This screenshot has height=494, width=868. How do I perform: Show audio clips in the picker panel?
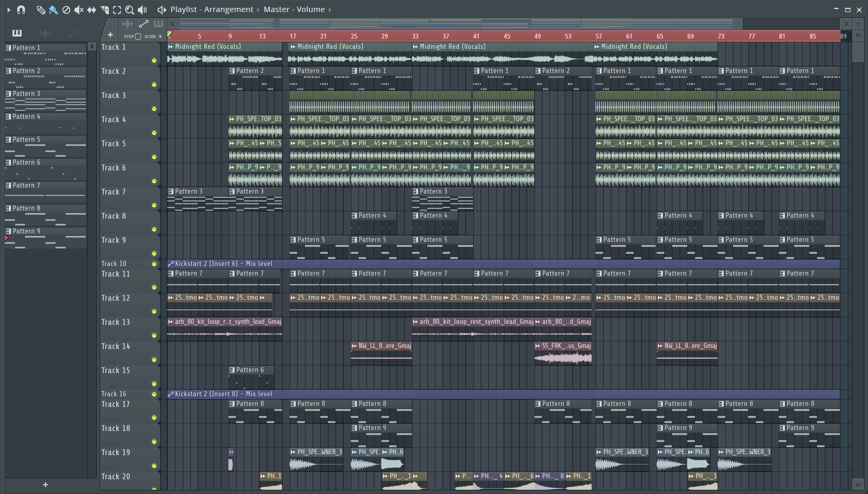[x=45, y=33]
